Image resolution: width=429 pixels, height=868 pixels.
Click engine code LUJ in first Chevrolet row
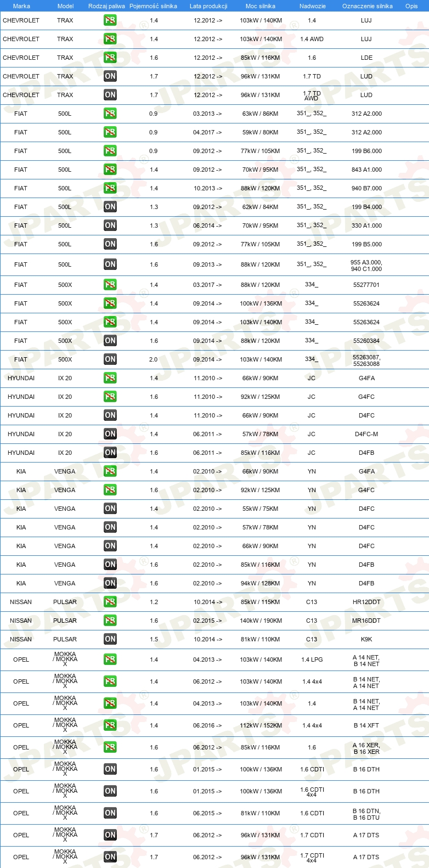(366, 20)
